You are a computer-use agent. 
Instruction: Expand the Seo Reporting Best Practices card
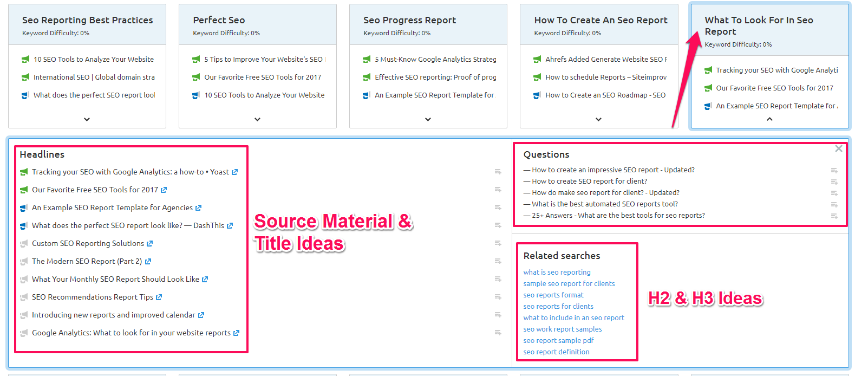[x=87, y=119]
